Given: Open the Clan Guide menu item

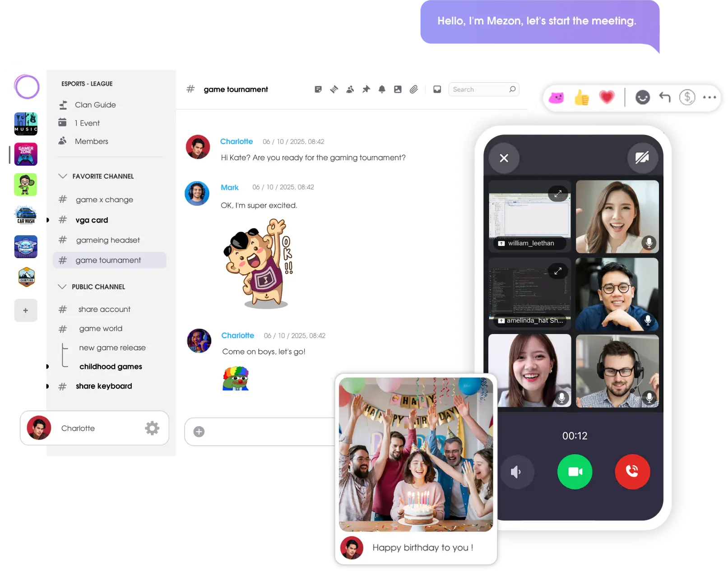Looking at the screenshot, I should pos(95,105).
